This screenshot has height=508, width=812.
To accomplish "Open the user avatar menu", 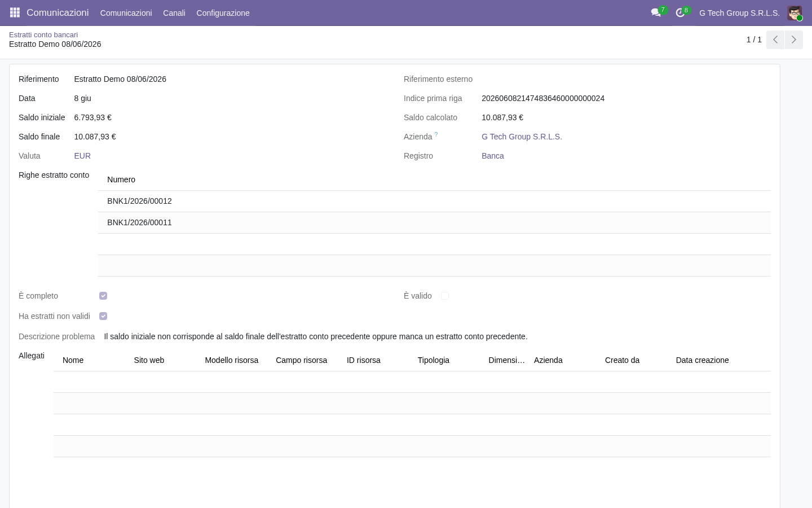I will [x=795, y=13].
